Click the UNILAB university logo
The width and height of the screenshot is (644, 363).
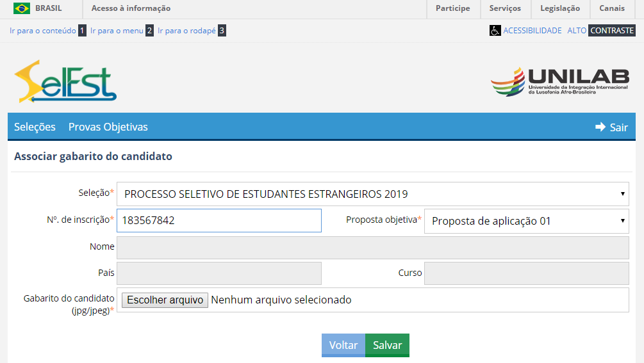point(560,81)
